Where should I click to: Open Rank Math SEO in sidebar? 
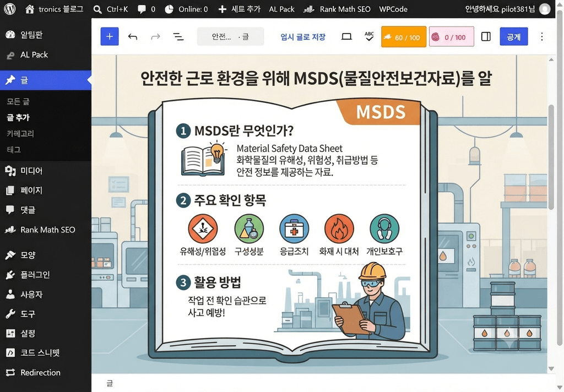click(46, 230)
